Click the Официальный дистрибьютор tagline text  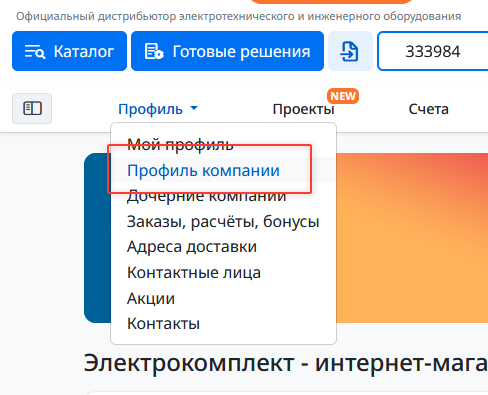238,16
